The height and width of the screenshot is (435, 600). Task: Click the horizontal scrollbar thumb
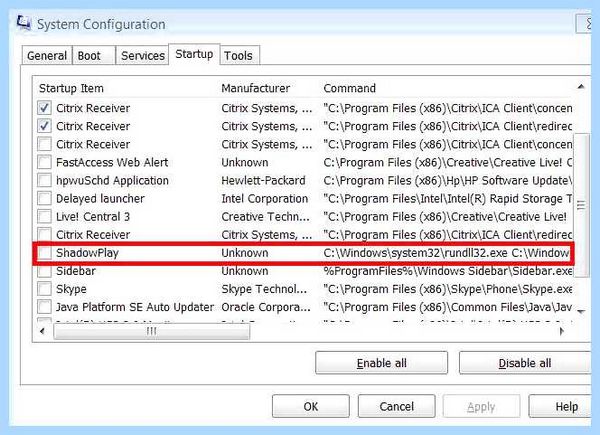[152, 331]
